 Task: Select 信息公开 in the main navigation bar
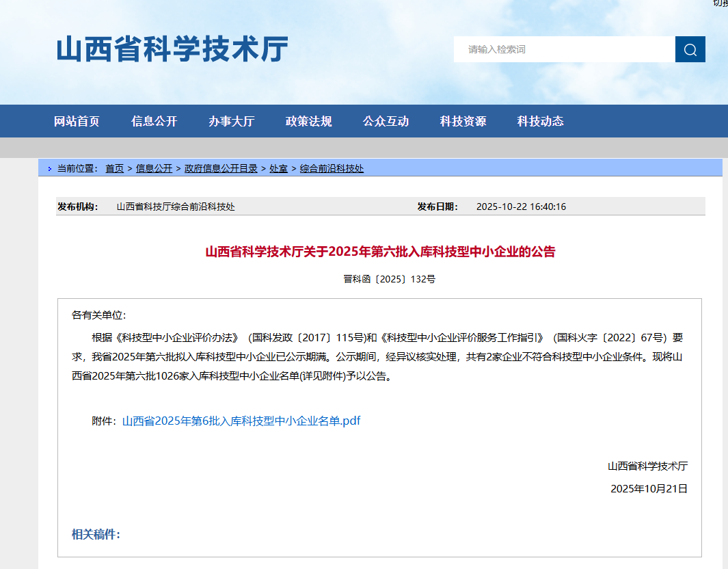154,121
